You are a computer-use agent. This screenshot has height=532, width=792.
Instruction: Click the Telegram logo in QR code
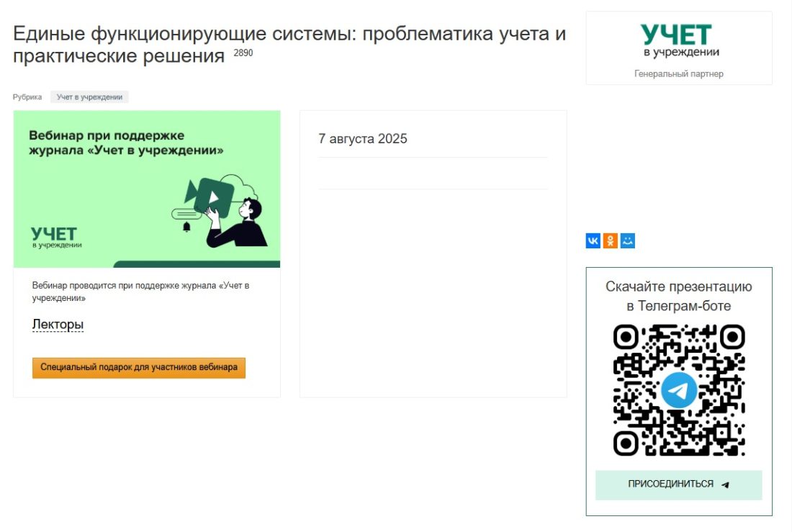679,390
